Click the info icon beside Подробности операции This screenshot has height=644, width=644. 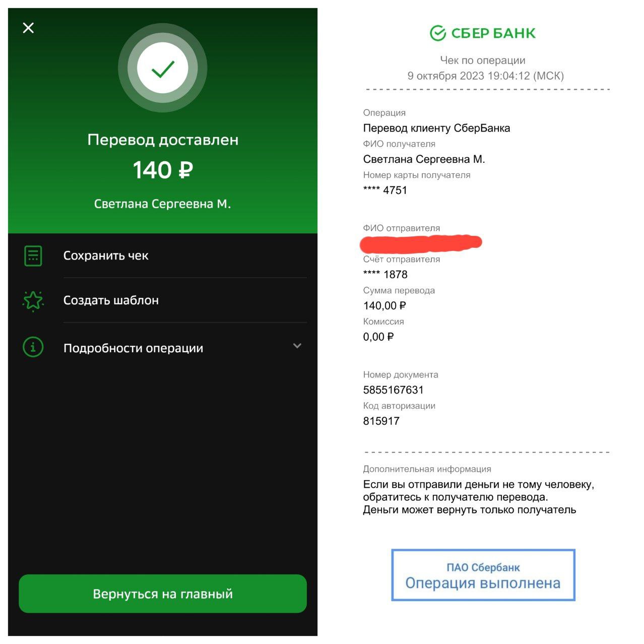click(x=33, y=347)
